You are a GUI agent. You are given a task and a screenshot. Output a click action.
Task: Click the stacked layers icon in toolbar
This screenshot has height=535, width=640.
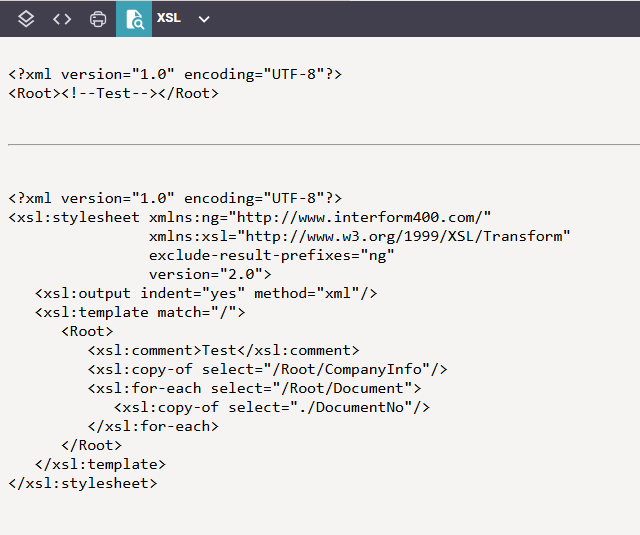[27, 19]
